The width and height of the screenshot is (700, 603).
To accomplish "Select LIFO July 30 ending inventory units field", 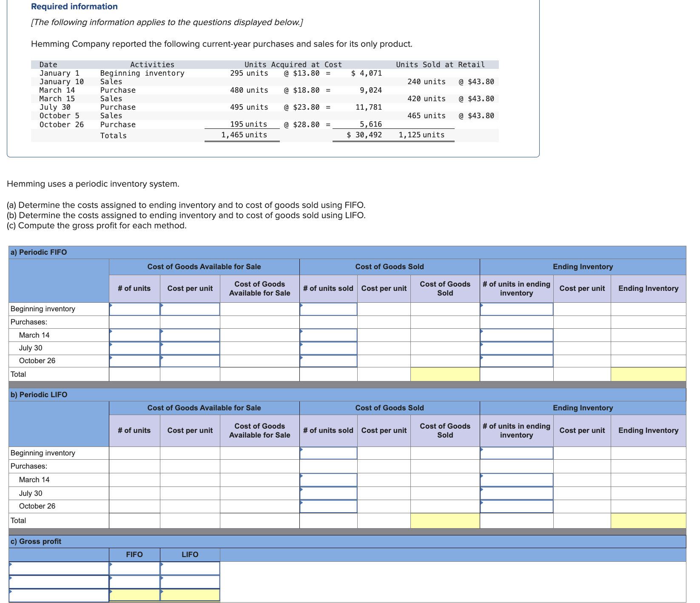I will tap(517, 493).
